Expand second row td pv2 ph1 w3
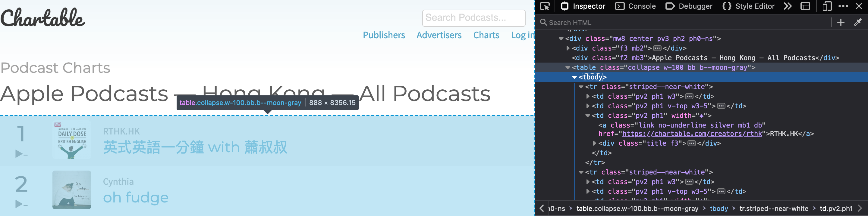The image size is (868, 216). (588, 182)
